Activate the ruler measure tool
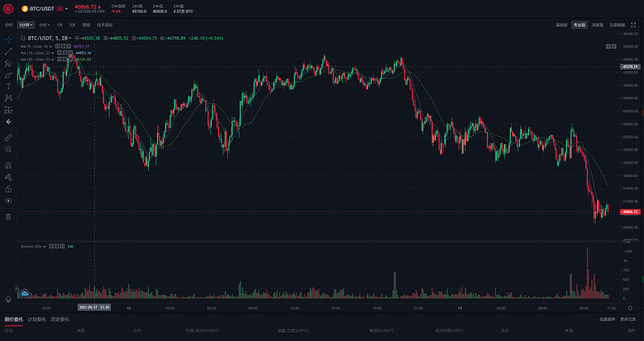The height and width of the screenshot is (341, 644). (x=8, y=137)
